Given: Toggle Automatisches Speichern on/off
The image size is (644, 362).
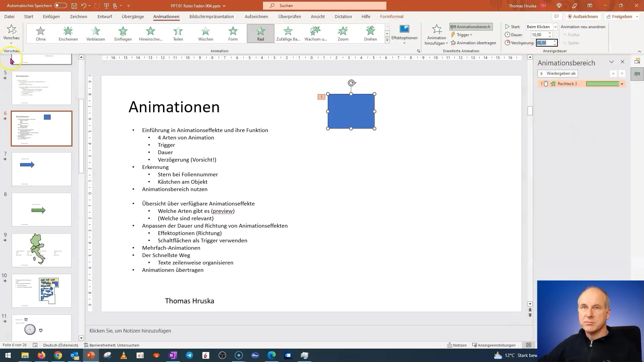Looking at the screenshot, I should (x=60, y=6).
